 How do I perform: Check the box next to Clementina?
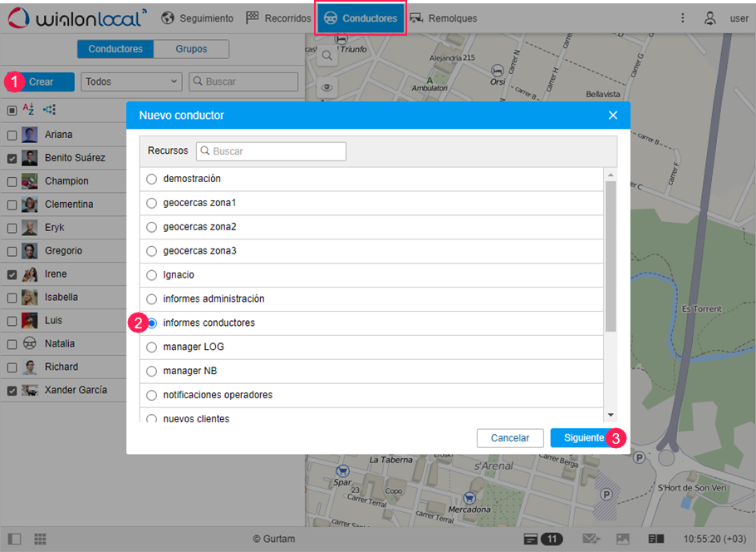click(12, 205)
